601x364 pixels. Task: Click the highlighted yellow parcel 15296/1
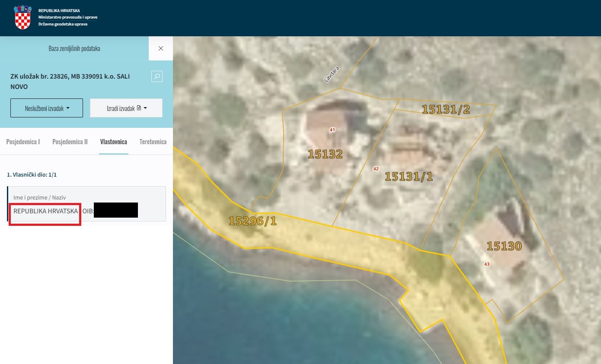point(253,221)
